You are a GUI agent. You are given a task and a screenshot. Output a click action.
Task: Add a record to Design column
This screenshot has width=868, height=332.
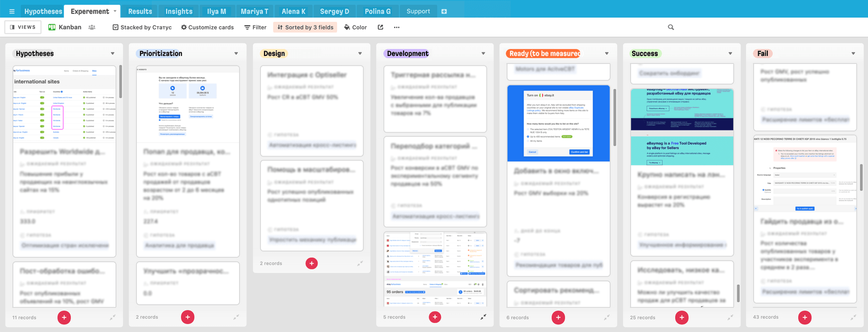pos(312,263)
